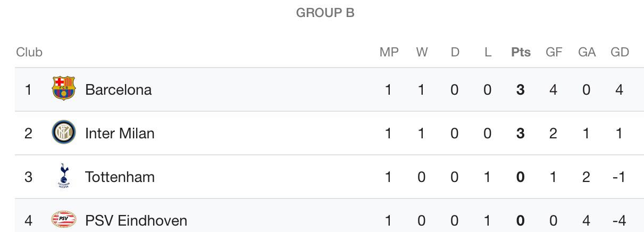Click the Club column header
This screenshot has height=232, width=644.
(29, 52)
